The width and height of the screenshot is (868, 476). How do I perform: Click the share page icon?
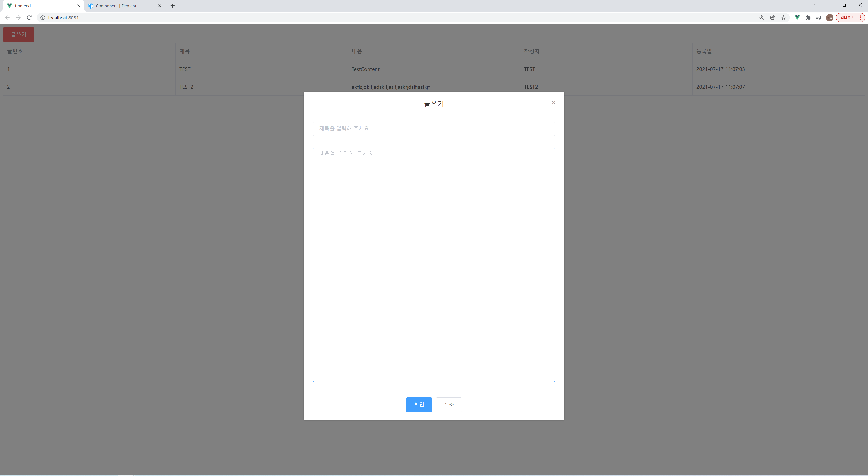coord(772,18)
